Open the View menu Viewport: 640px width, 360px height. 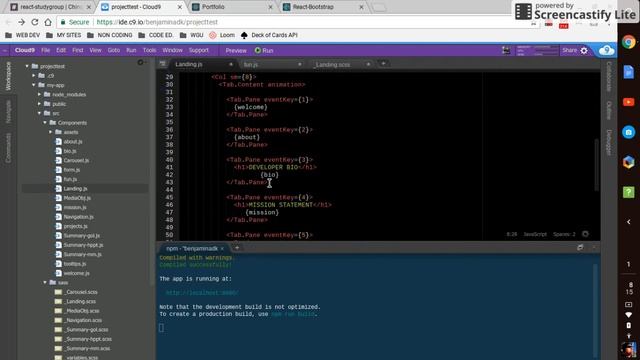click(95, 50)
